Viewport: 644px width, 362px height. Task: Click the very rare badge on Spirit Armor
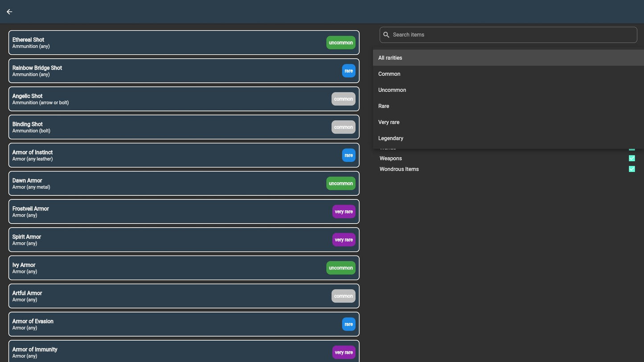point(344,240)
